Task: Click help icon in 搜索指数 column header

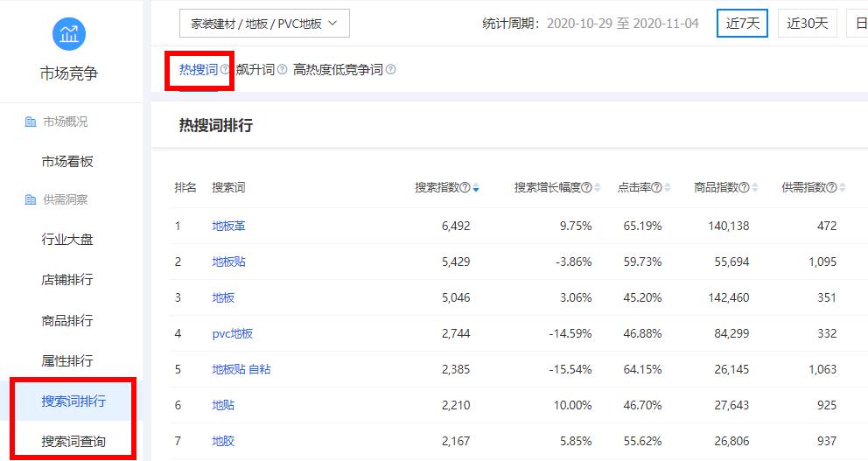Action: [x=465, y=188]
